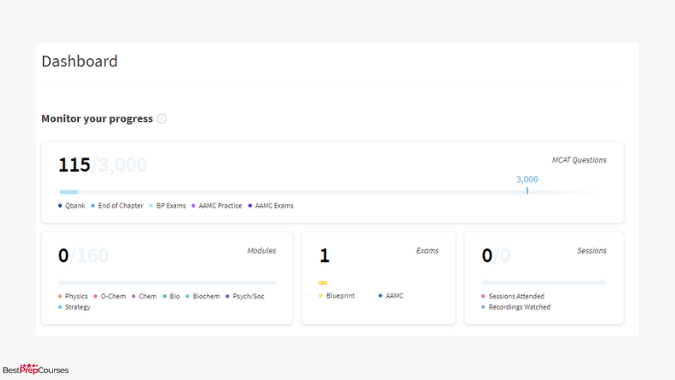Click the Dashboard page heading
The height and width of the screenshot is (380, 675).
point(80,61)
